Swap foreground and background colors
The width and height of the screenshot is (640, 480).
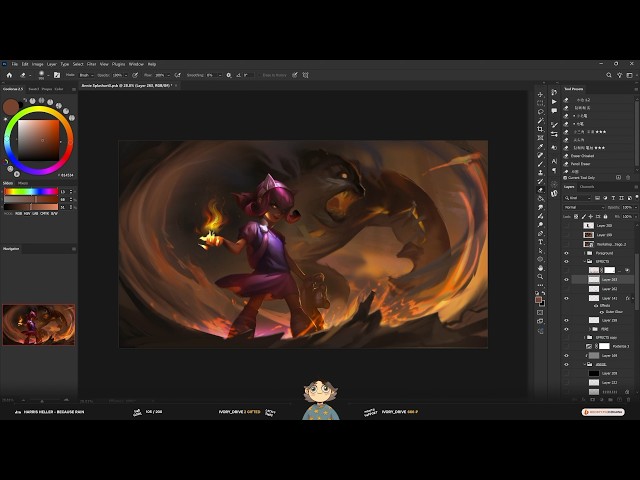coord(543,293)
